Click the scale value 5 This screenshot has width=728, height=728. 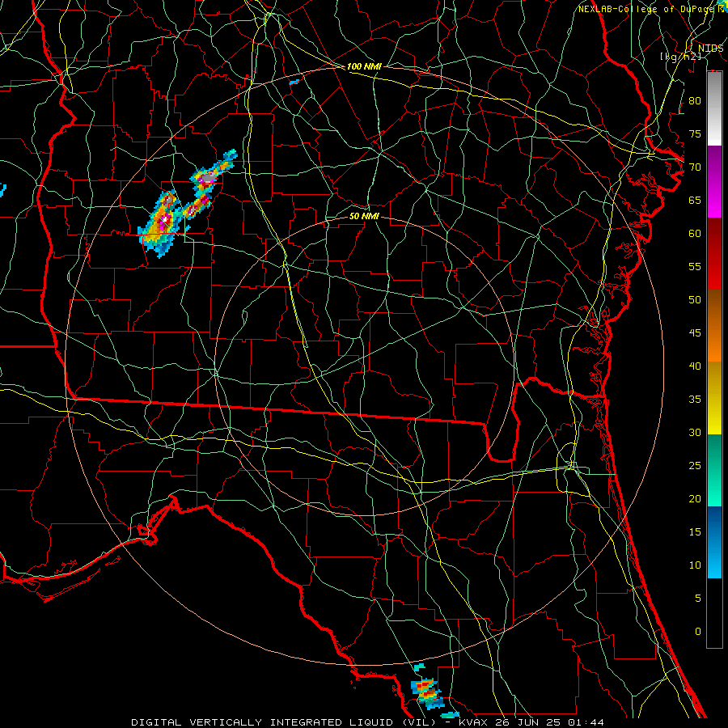tap(698, 599)
